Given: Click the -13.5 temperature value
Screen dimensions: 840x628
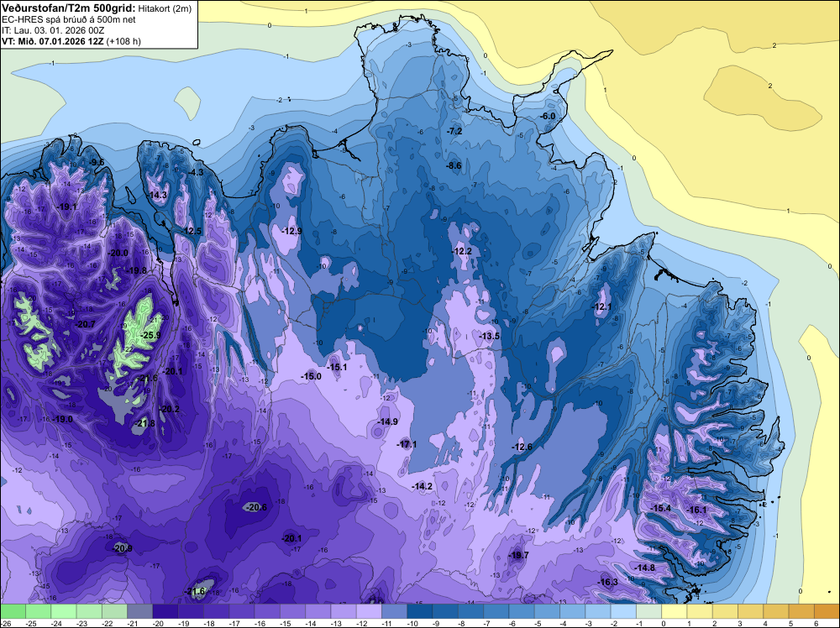Looking at the screenshot, I should click(x=490, y=336).
